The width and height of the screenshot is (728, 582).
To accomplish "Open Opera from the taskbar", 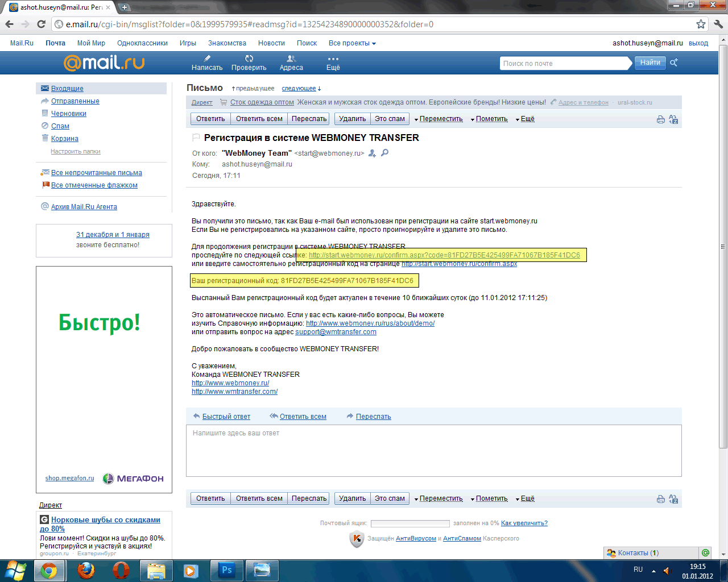I will (x=121, y=570).
